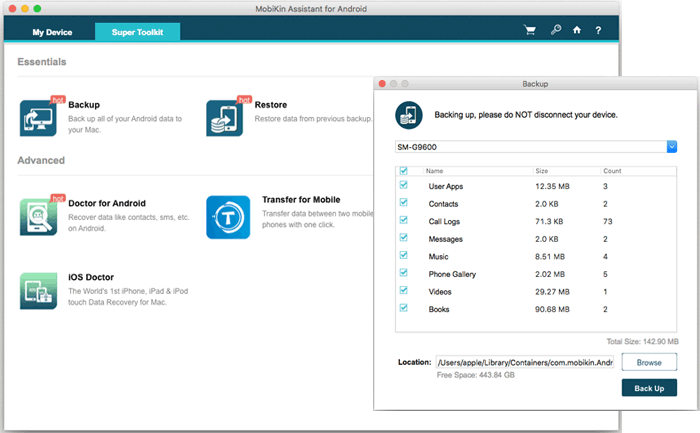Click the backup Location path field
The height and width of the screenshot is (433, 700).
(525, 362)
